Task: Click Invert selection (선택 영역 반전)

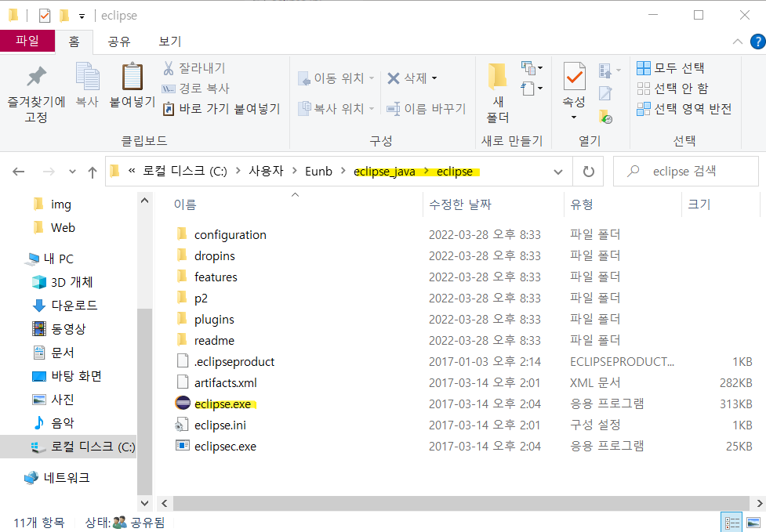Action: (x=684, y=108)
